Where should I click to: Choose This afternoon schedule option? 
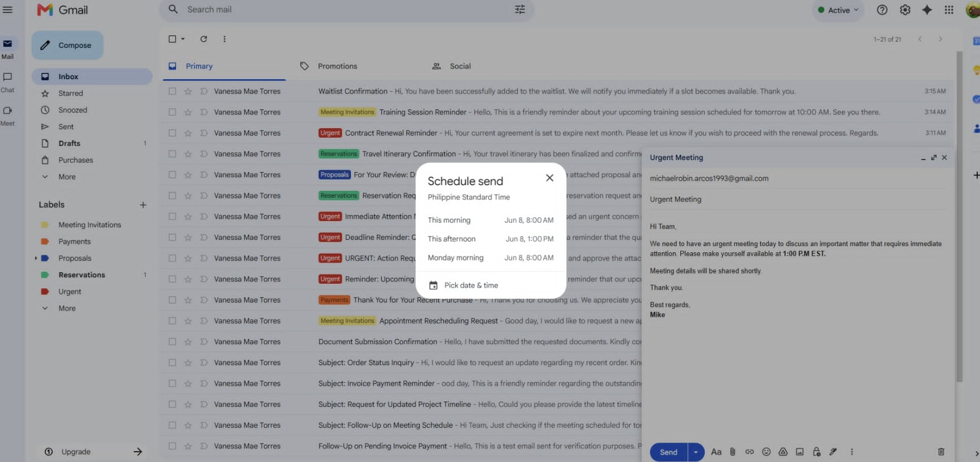click(491, 239)
